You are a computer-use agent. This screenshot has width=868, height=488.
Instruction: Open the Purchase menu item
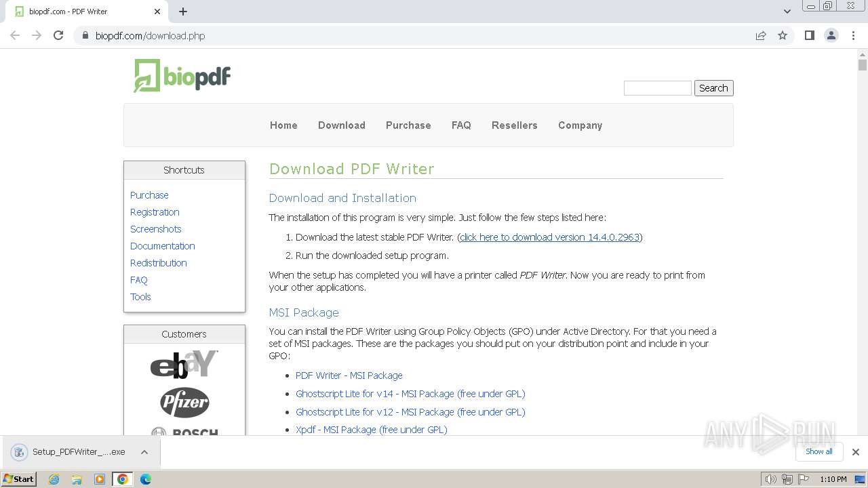pyautogui.click(x=408, y=125)
